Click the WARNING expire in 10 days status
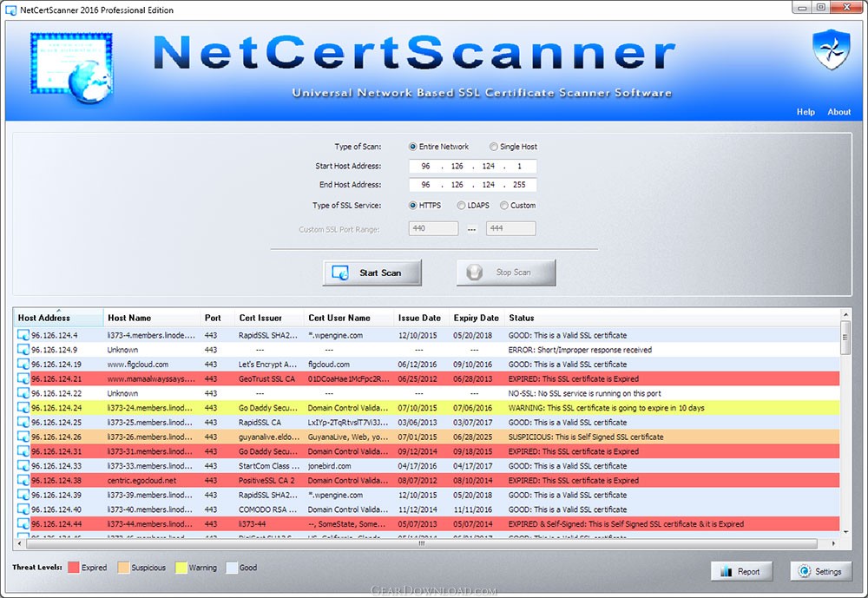This screenshot has height=598, width=868. 606,408
